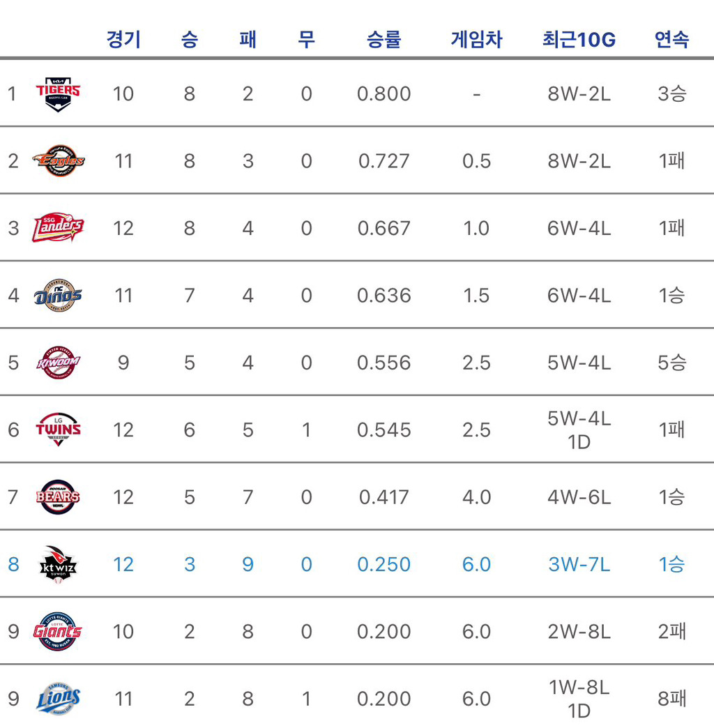The image size is (714, 728).
Task: Select the 패 column header
Action: [x=248, y=39]
